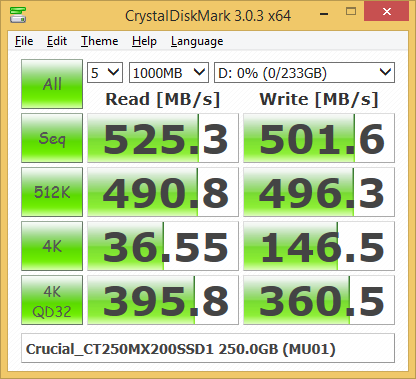Open the Help menu
416x379 pixels.
coord(144,41)
